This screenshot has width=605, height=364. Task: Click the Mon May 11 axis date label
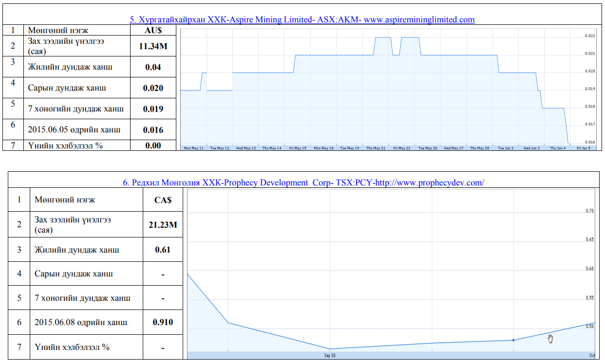coord(193,148)
